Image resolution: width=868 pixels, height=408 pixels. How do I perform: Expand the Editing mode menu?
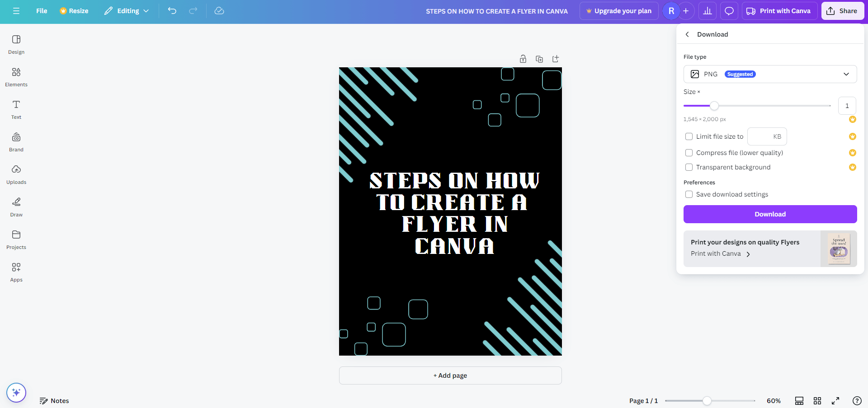[x=126, y=10]
